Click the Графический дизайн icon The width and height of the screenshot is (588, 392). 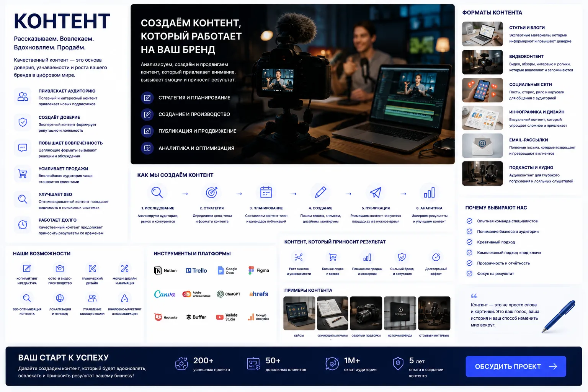click(x=92, y=268)
